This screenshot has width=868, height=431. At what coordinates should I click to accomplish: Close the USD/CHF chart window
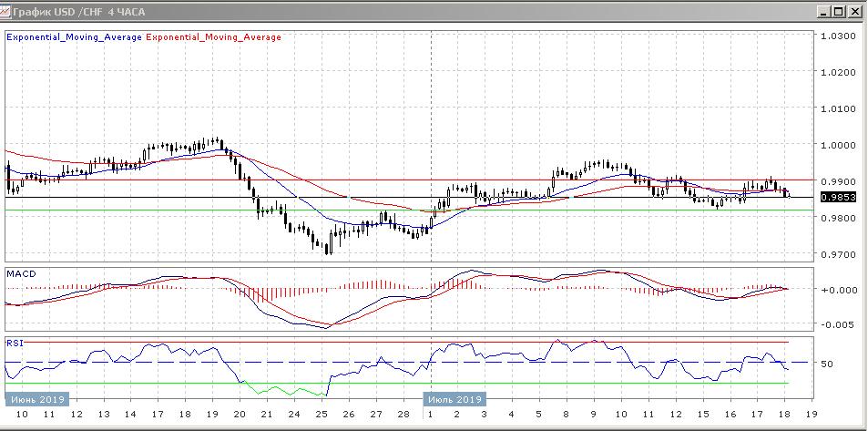(x=854, y=12)
